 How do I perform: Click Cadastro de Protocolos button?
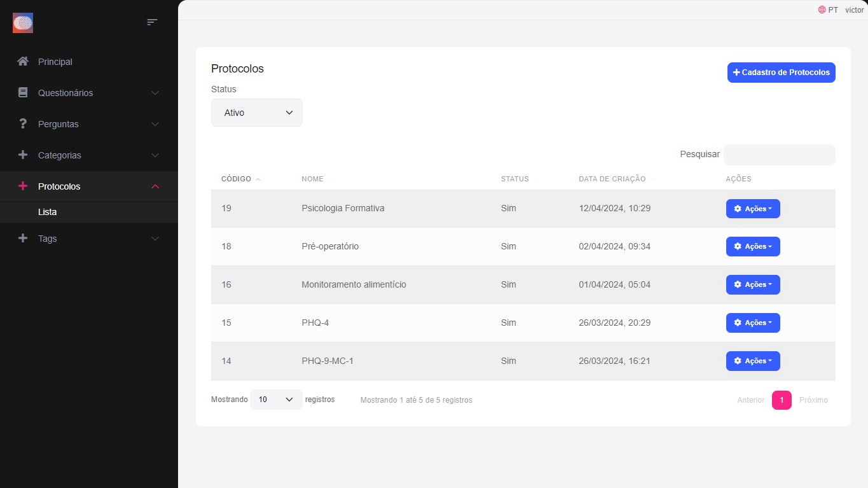point(781,73)
